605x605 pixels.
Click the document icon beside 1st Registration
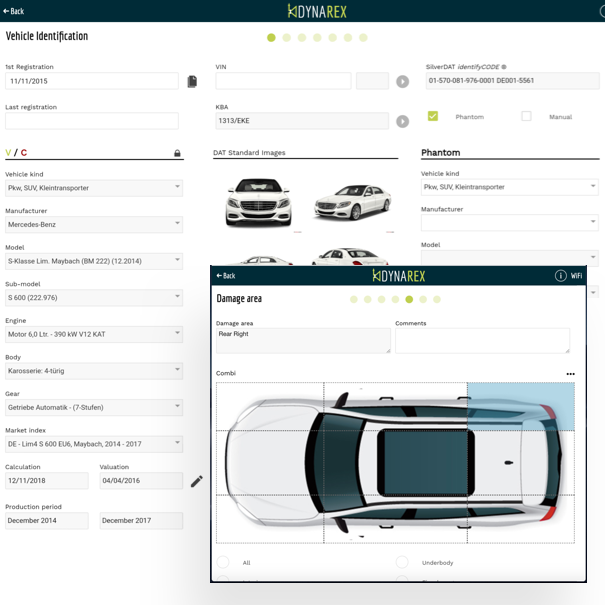tap(192, 81)
